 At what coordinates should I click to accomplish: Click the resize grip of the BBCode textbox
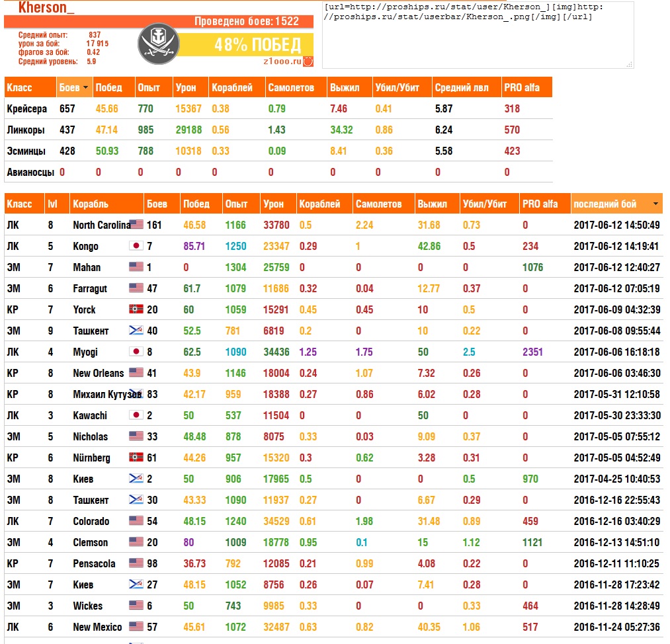click(630, 65)
